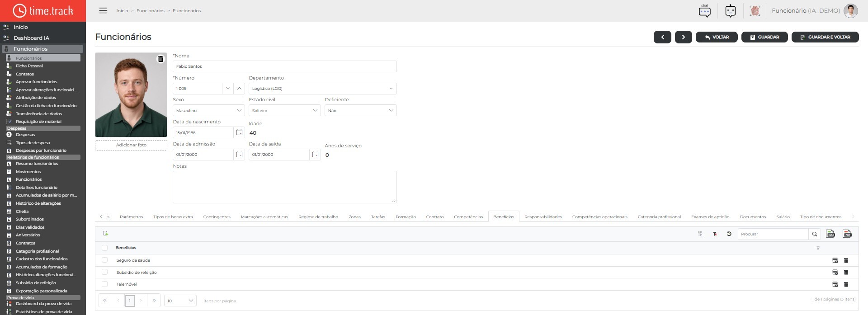Viewport: 868px width, 315px height.
Task: Open the Data de saída calendar picker
Action: 315,155
